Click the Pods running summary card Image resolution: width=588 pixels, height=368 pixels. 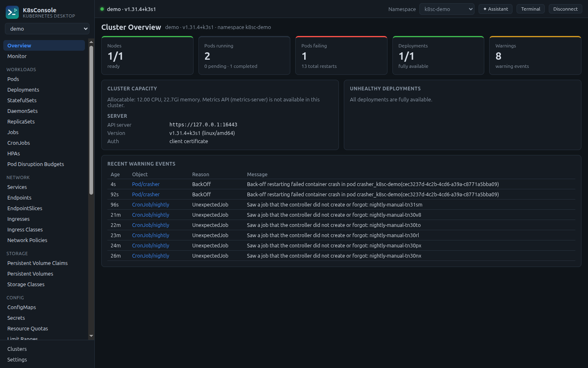pos(244,55)
